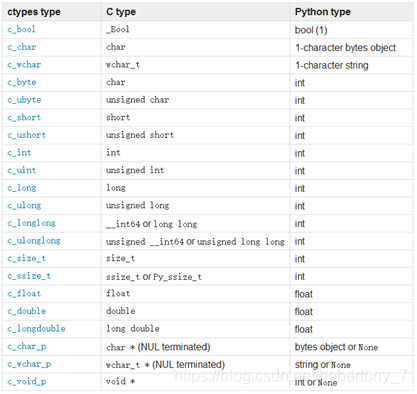Open the c_ssize_t link
Image resolution: width=417 pixels, height=394 pixels.
[29, 276]
